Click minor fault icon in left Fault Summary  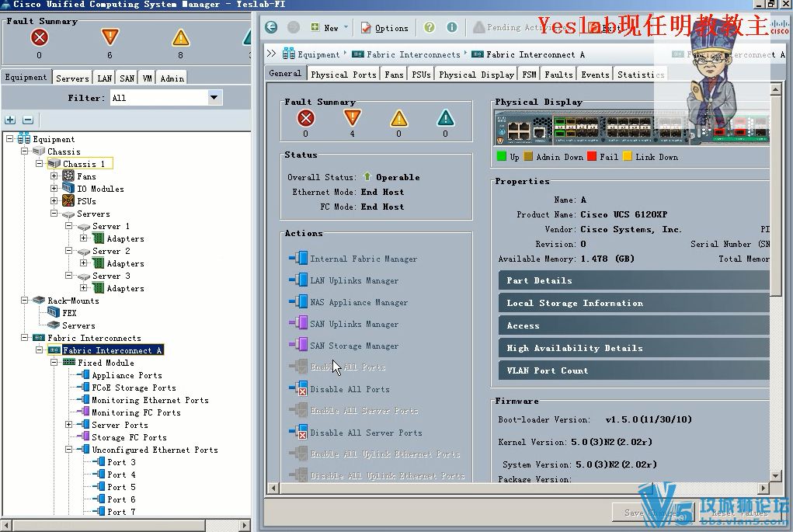pos(180,37)
